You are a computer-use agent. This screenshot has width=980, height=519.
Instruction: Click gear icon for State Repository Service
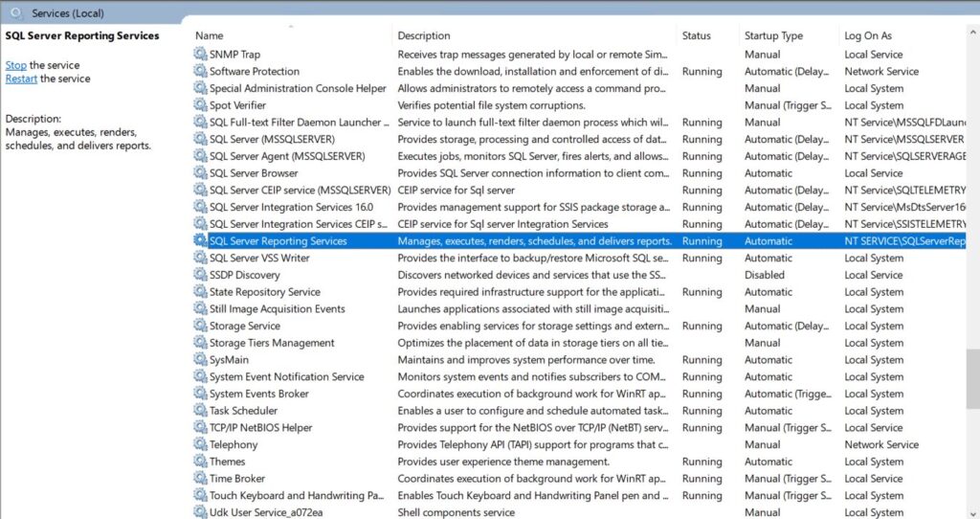tap(200, 291)
